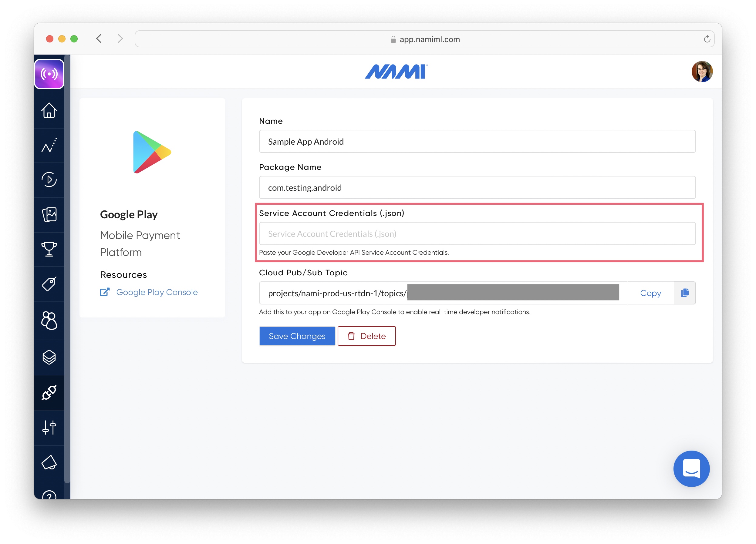Select the trophy icon in sidebar
This screenshot has width=756, height=544.
49,249
